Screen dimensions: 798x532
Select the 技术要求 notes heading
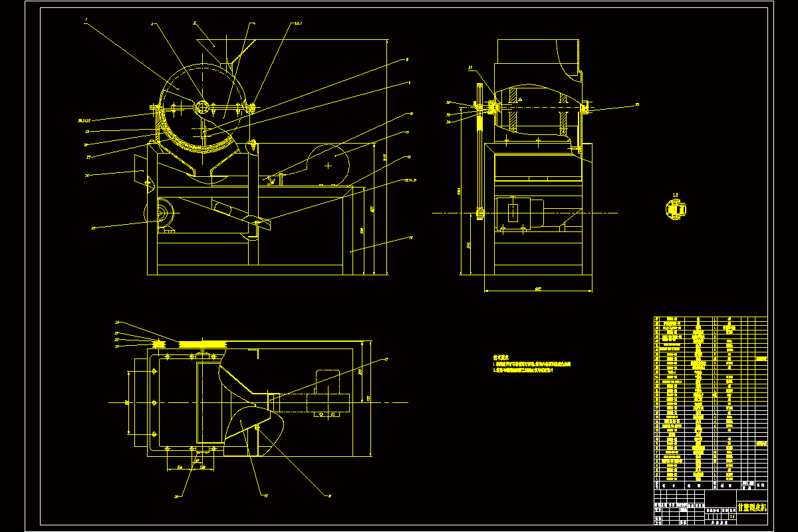pyautogui.click(x=501, y=357)
